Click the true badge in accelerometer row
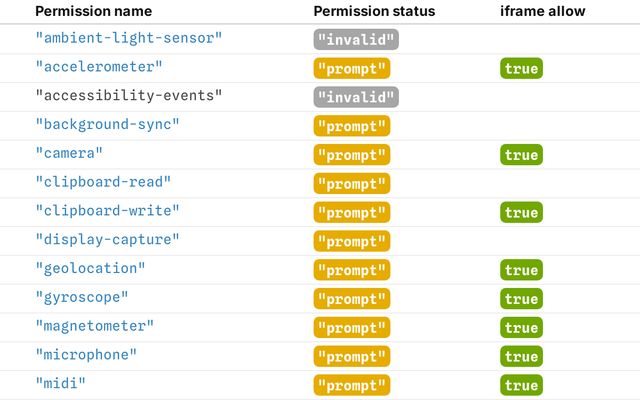This screenshot has width=640, height=400. pyautogui.click(x=521, y=68)
